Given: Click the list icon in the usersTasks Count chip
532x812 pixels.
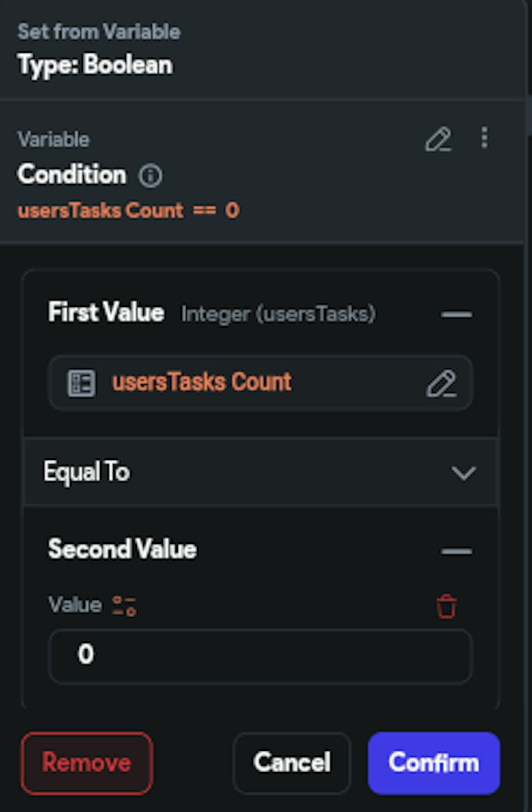Looking at the screenshot, I should [x=81, y=383].
